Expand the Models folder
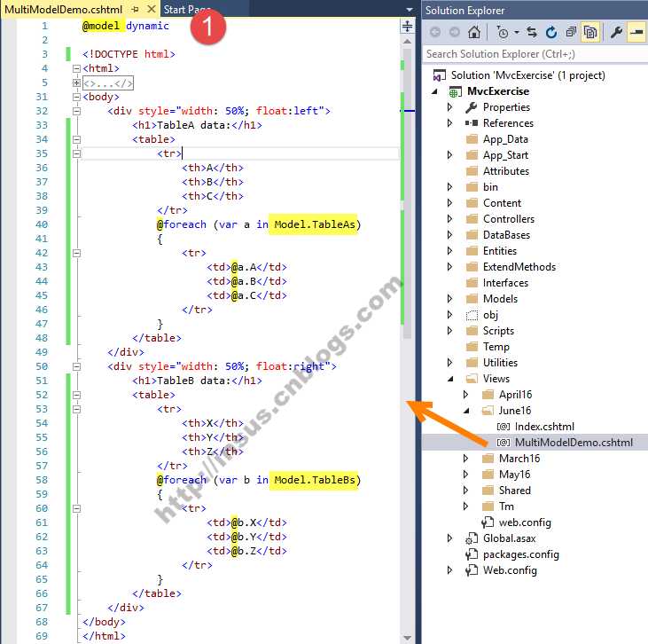Image resolution: width=648 pixels, height=644 pixels. click(449, 299)
